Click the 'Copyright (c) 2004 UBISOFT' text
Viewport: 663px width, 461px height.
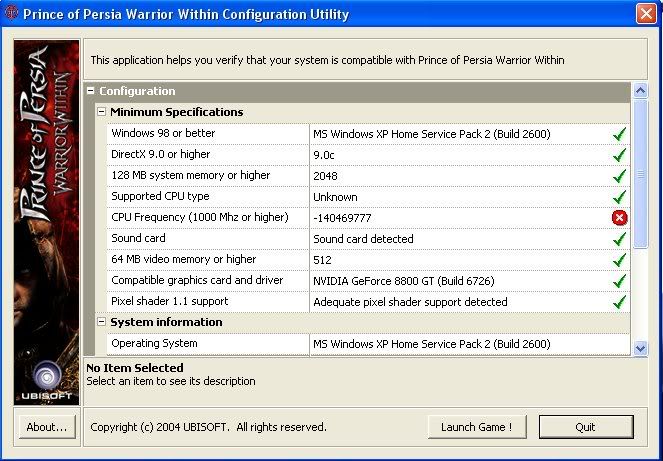[208, 427]
